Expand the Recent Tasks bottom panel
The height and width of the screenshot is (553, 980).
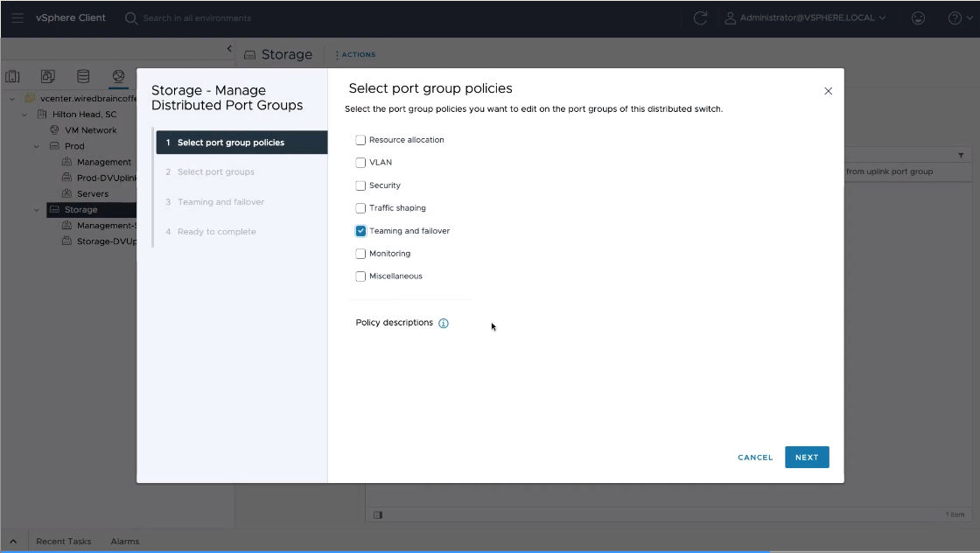pos(63,542)
